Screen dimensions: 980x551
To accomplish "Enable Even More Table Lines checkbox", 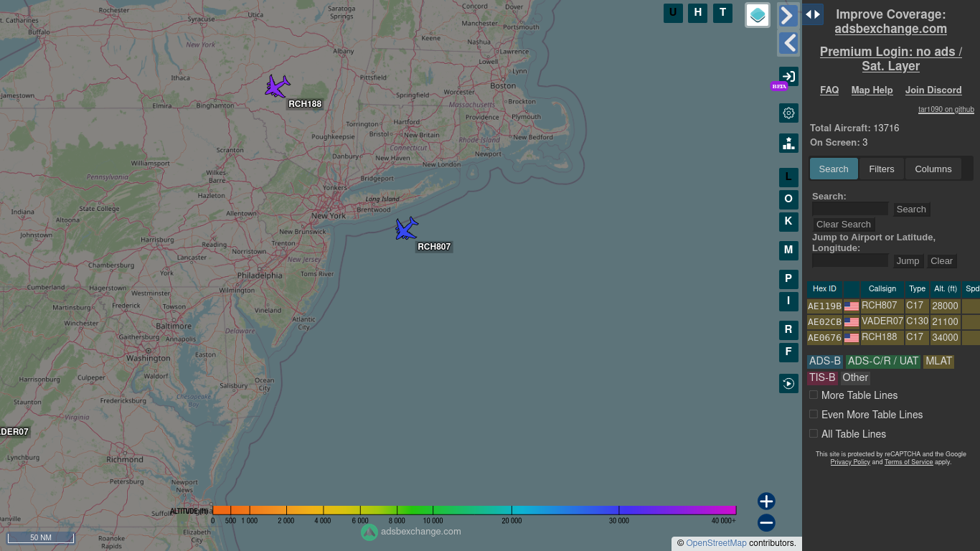I will [x=814, y=414].
